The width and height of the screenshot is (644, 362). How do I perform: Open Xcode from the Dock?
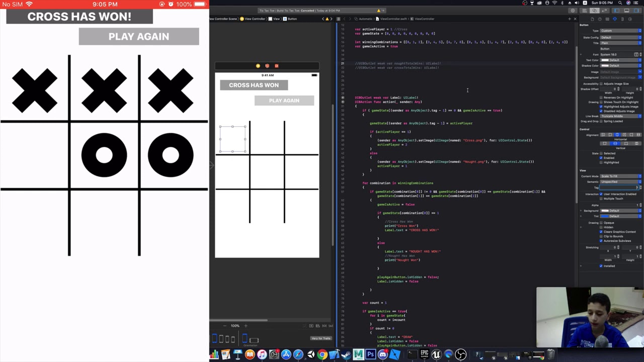(x=335, y=354)
